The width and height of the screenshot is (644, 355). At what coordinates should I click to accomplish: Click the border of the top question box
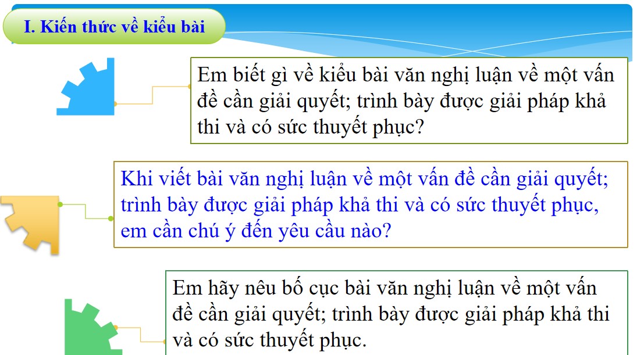(x=407, y=58)
